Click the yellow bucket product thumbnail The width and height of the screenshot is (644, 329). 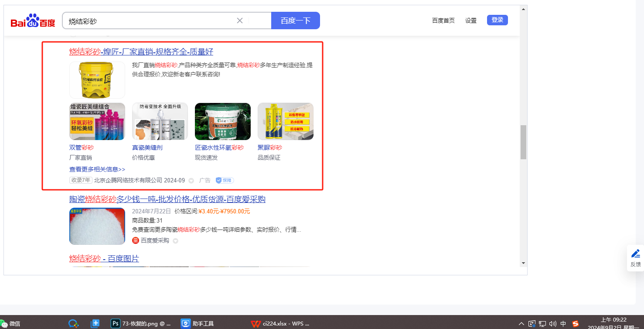[97, 80]
